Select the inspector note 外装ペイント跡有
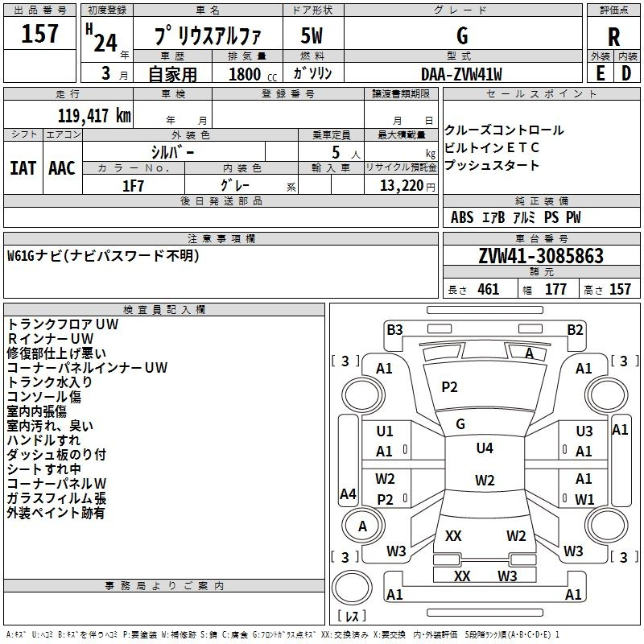Screen dimensions: 644x644 (56, 513)
